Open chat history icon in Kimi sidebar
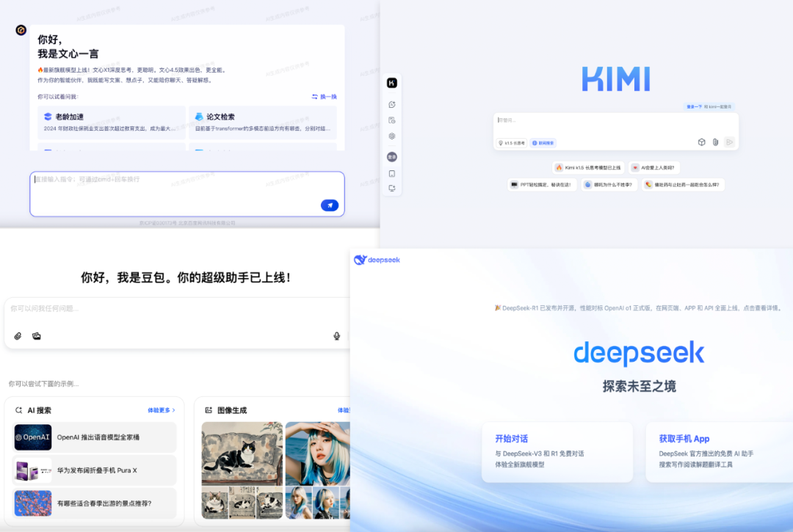This screenshot has height=532, width=793. point(392,120)
